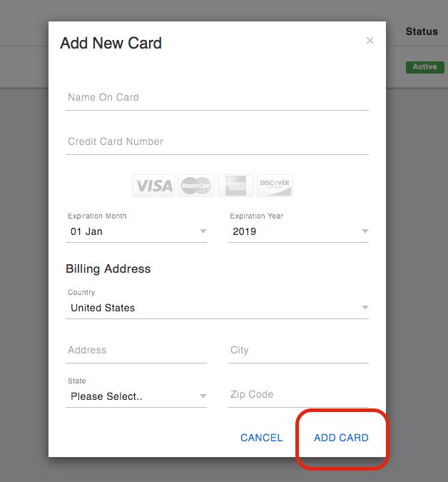The image size is (448, 482).
Task: Click into the Credit Card Number field
Action: pyautogui.click(x=217, y=142)
